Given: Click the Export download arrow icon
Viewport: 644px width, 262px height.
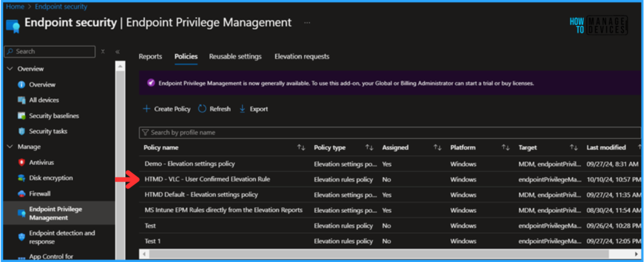Looking at the screenshot, I should pyautogui.click(x=242, y=109).
